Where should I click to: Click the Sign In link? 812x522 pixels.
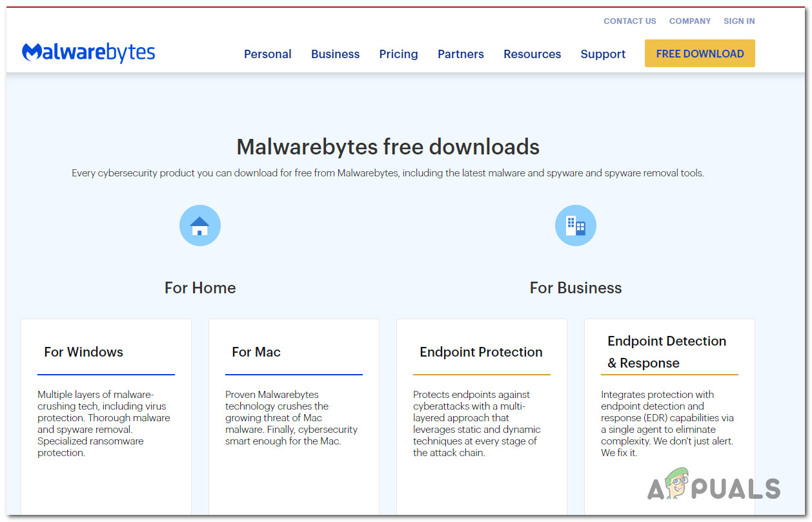tap(739, 21)
